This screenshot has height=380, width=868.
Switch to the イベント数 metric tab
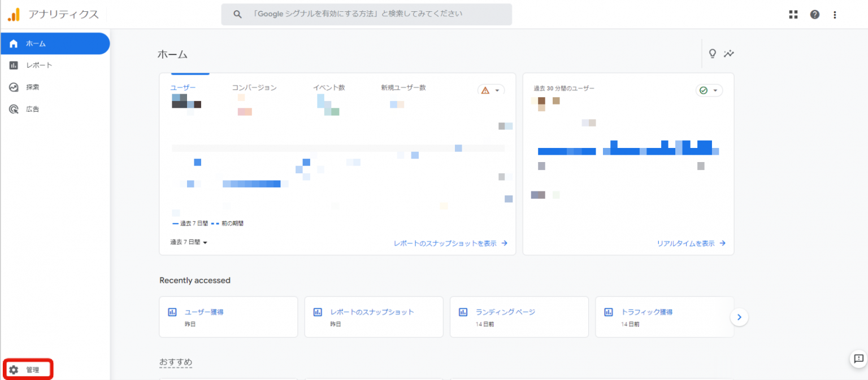tap(329, 88)
